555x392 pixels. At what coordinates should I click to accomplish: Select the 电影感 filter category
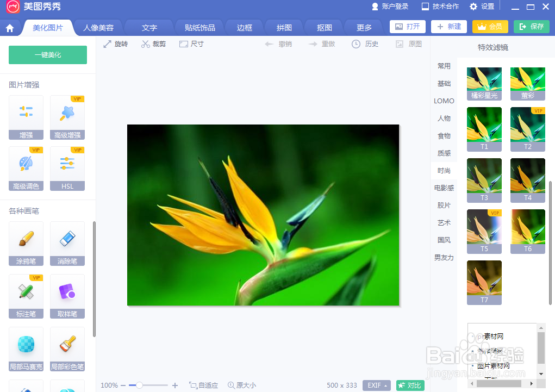444,188
